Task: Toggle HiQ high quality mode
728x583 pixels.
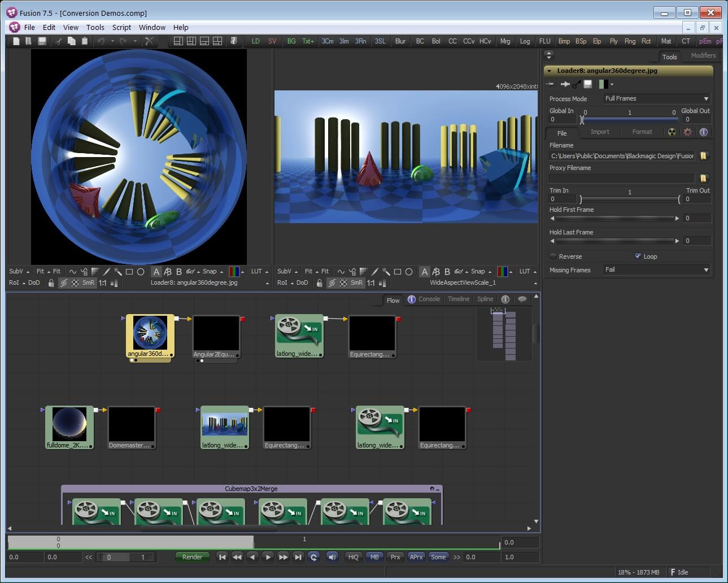Action: click(353, 557)
